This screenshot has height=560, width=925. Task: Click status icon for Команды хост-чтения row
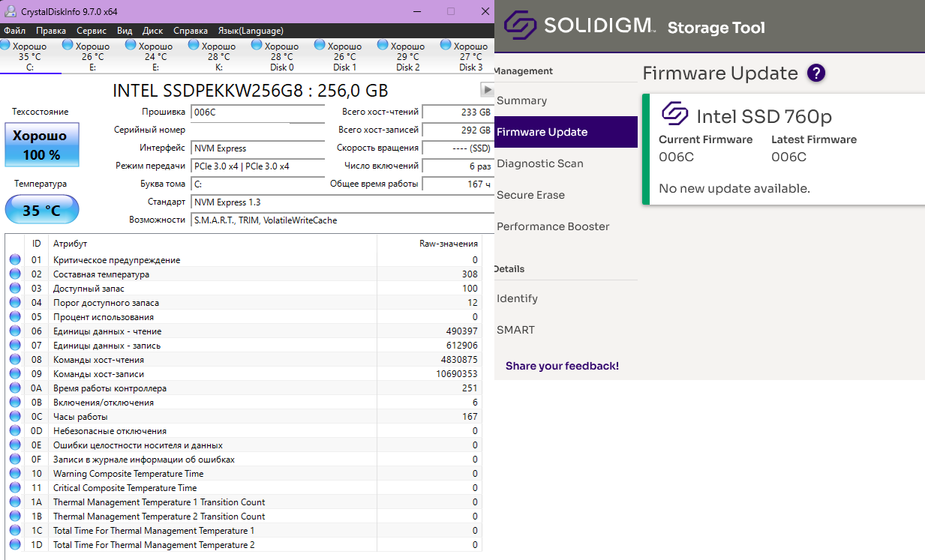pyautogui.click(x=15, y=360)
